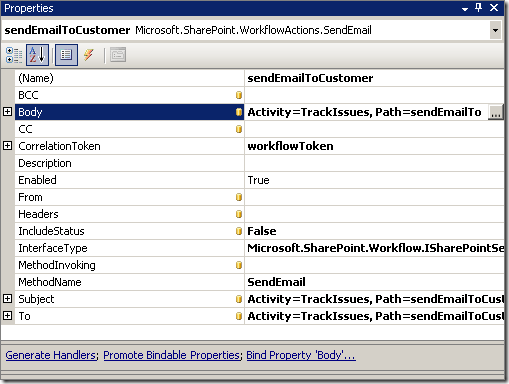The height and width of the screenshot is (384, 509).
Task: Select the IncludeStatus property label
Action: point(51,231)
